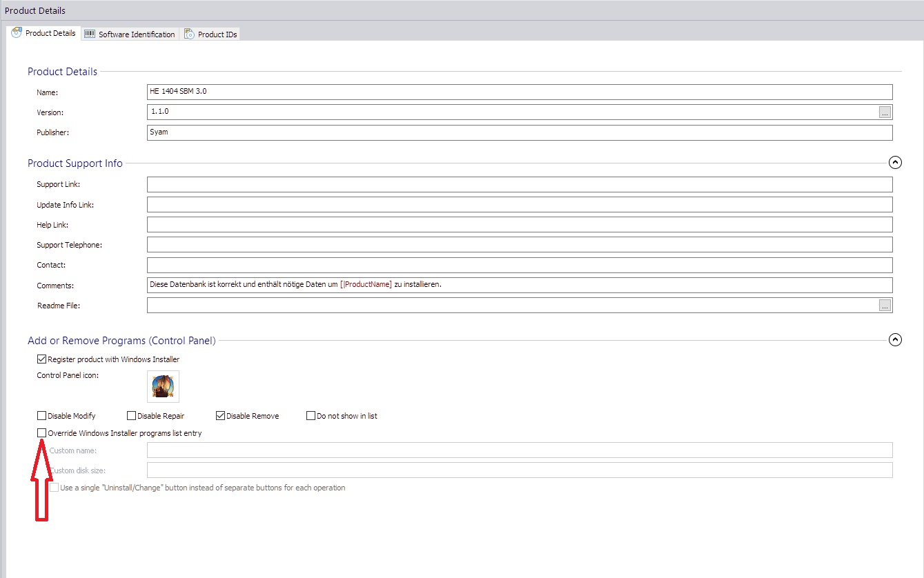
Task: Check Do not show in list
Action: click(x=311, y=416)
